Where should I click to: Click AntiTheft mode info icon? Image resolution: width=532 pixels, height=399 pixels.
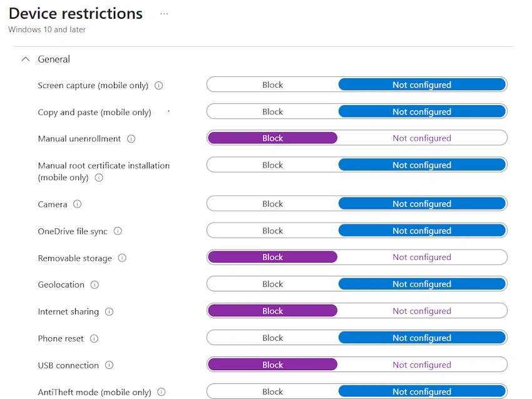[x=161, y=392]
